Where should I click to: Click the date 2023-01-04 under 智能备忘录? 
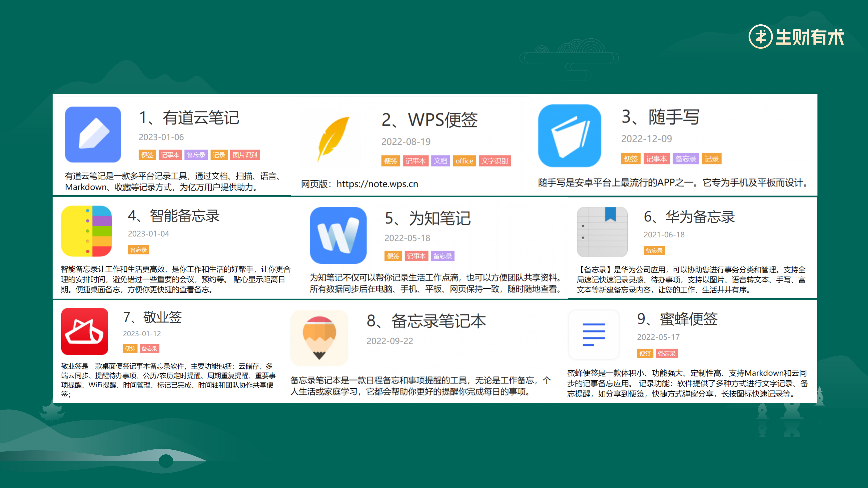149,234
